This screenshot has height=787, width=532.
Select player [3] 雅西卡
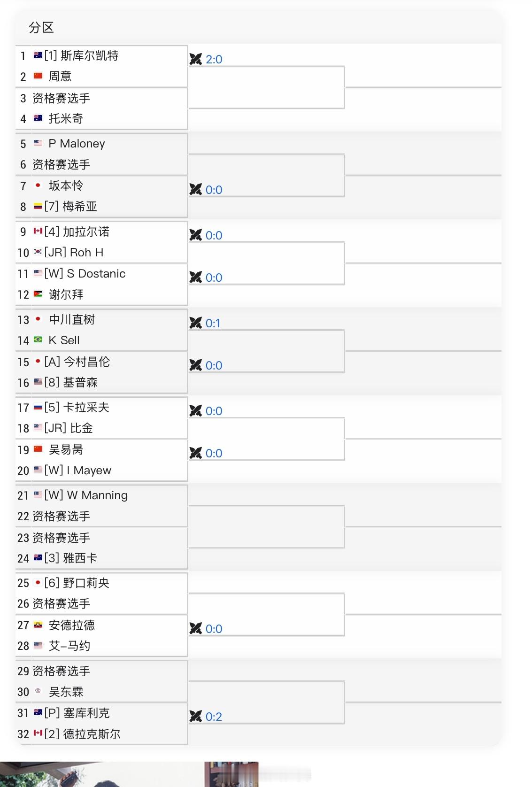coord(71,558)
